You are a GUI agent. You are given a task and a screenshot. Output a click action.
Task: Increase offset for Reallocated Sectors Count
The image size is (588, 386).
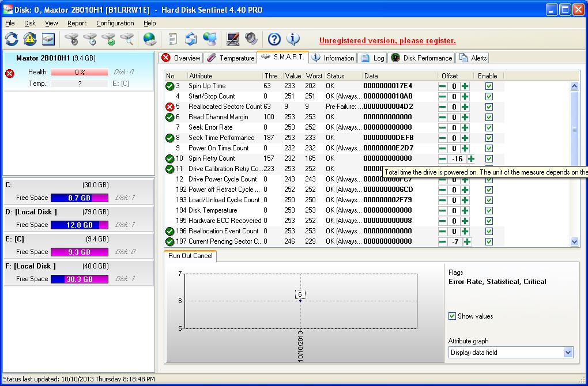465,107
